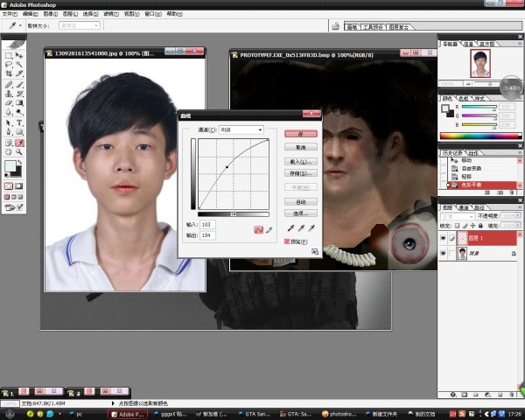The image size is (525, 420).
Task: Open the RGB channel dropdown in Curves
Action: [241, 129]
